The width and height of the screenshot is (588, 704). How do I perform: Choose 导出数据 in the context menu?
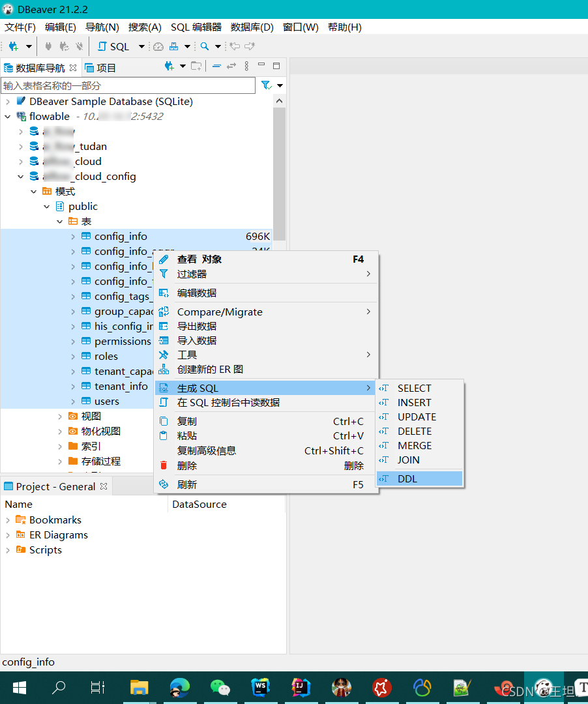267,326
